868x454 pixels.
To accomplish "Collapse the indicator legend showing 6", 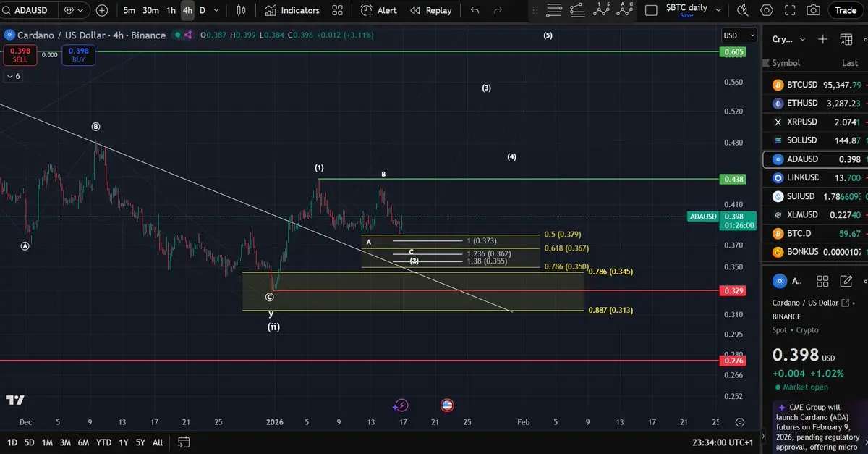I will (x=13, y=76).
